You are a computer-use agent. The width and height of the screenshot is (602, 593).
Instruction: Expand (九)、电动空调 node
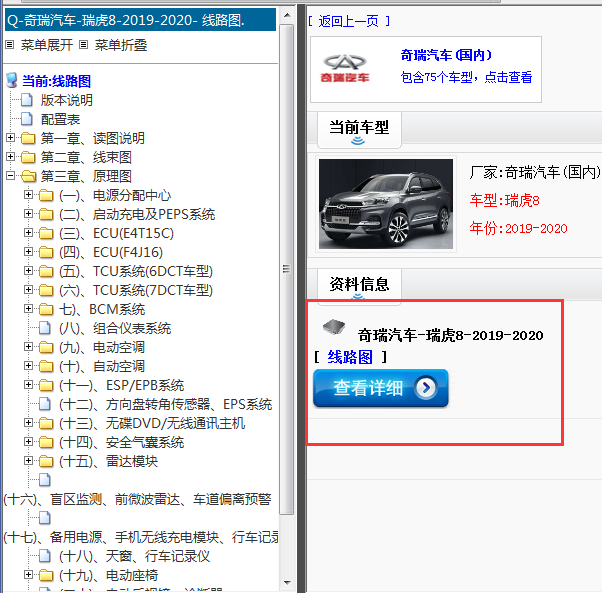(28, 347)
